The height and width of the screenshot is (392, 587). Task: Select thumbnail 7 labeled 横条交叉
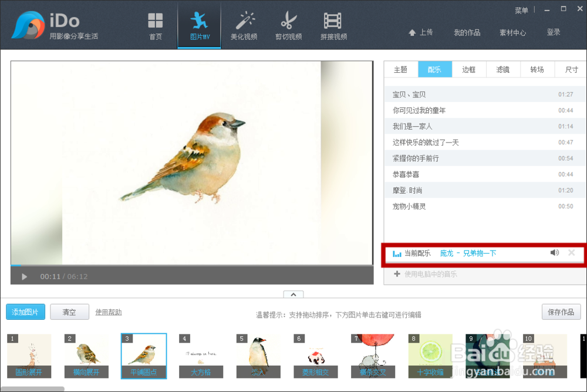(373, 356)
